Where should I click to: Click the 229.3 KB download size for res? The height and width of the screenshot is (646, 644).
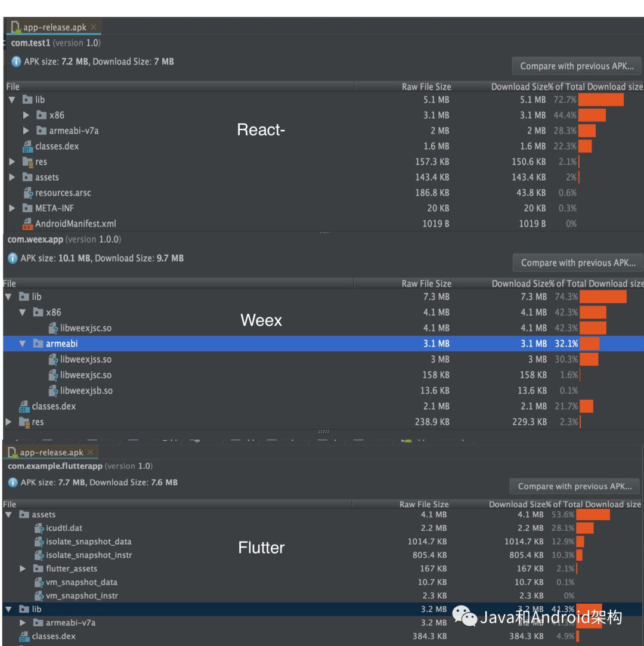[x=530, y=422]
